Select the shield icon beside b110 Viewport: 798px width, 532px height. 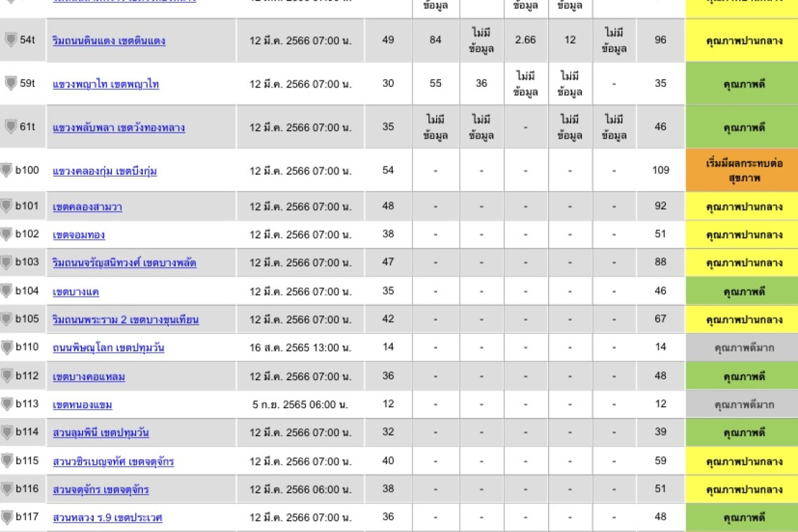(x=6, y=347)
